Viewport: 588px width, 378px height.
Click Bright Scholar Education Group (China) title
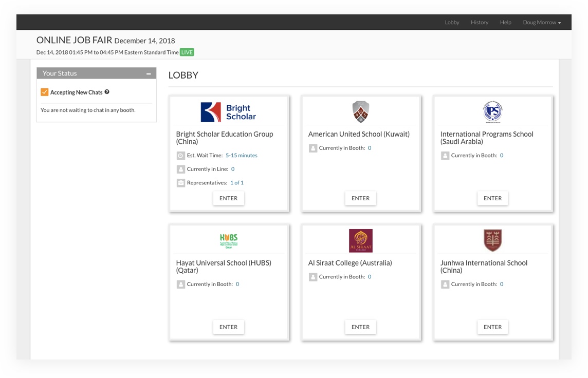coord(225,138)
